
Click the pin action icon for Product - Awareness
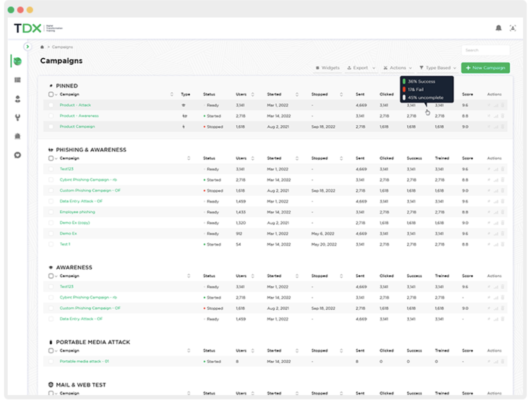[489, 116]
